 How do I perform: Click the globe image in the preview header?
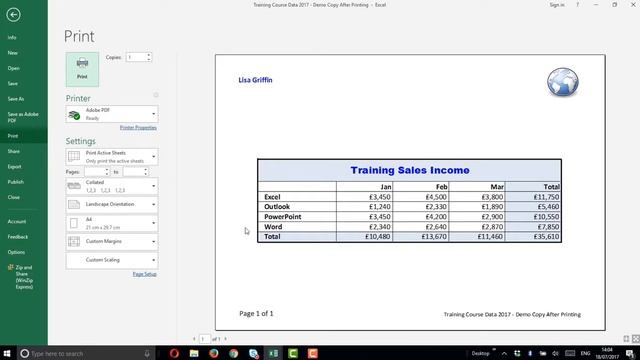click(x=562, y=82)
